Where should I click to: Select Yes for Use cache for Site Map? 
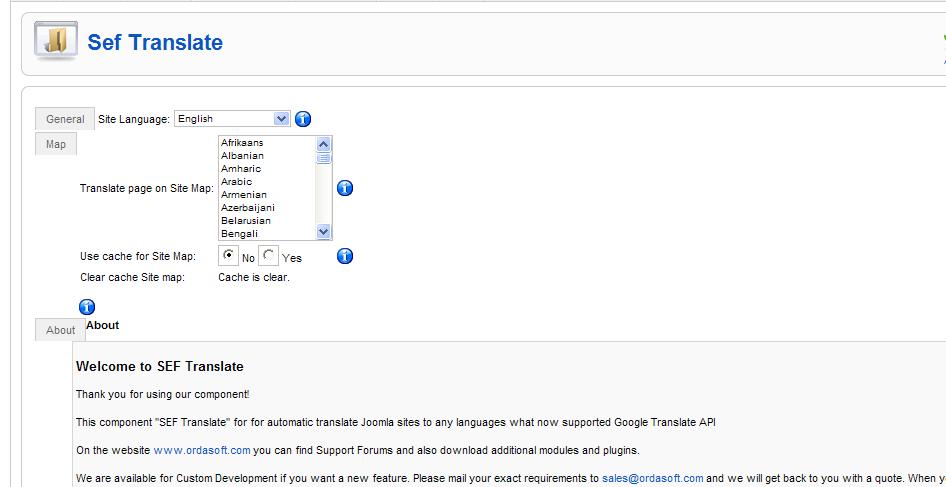268,255
